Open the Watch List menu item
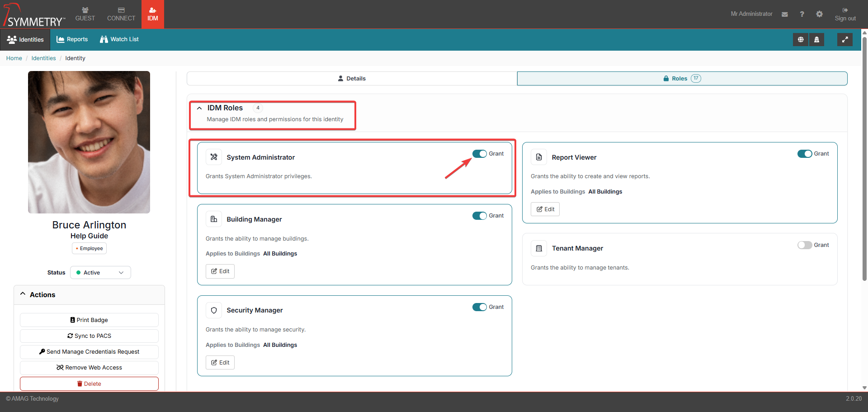This screenshot has width=868, height=412. tap(119, 39)
